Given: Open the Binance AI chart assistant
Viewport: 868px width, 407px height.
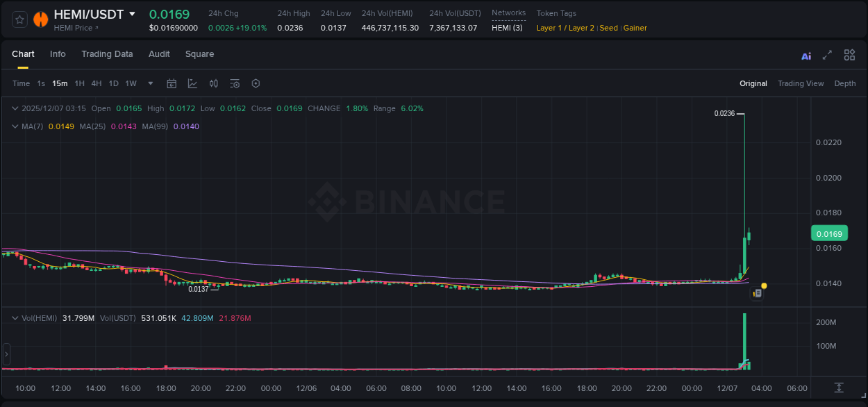Looking at the screenshot, I should (806, 55).
